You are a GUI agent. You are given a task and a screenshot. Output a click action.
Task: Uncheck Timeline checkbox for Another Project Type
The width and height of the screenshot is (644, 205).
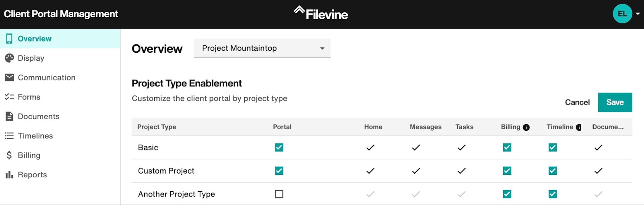tap(553, 194)
